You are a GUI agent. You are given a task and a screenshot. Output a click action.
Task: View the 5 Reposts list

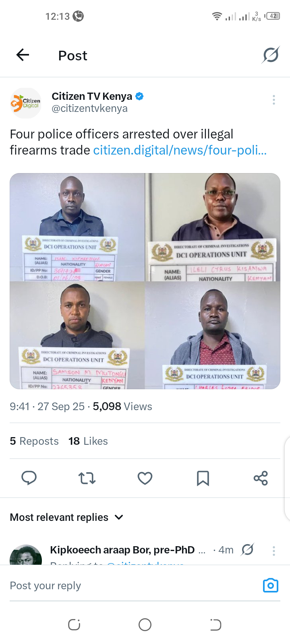click(34, 441)
